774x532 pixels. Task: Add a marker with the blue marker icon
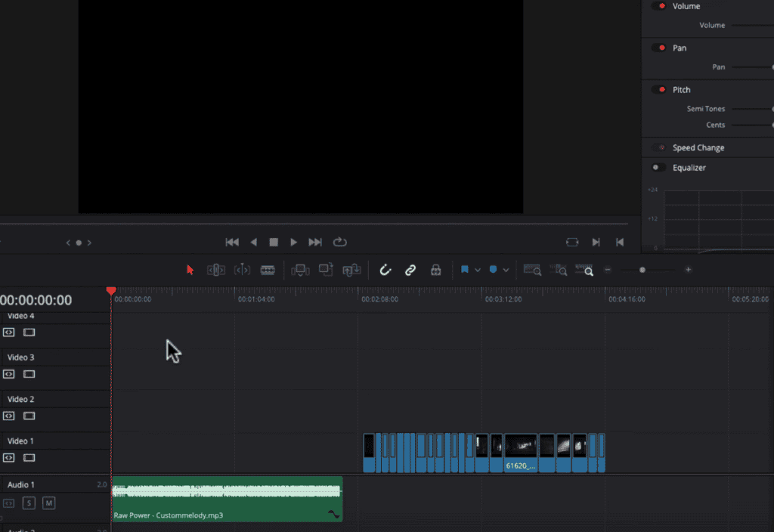(493, 270)
